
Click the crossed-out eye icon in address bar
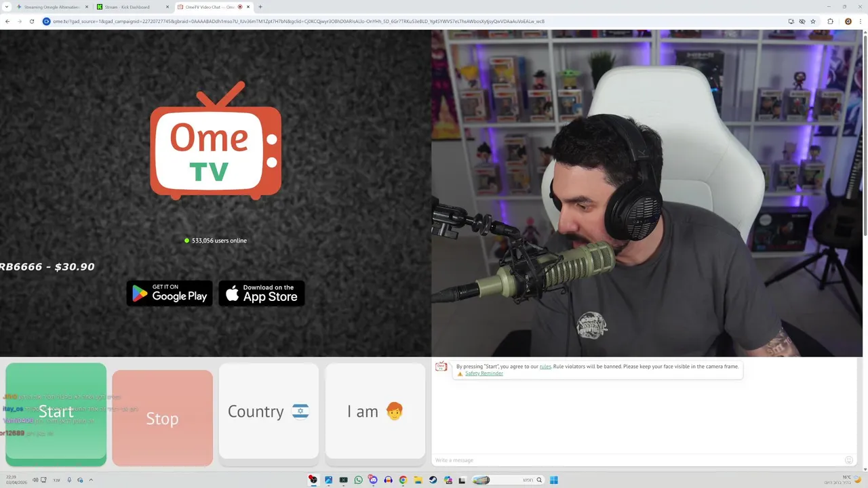pyautogui.click(x=802, y=21)
